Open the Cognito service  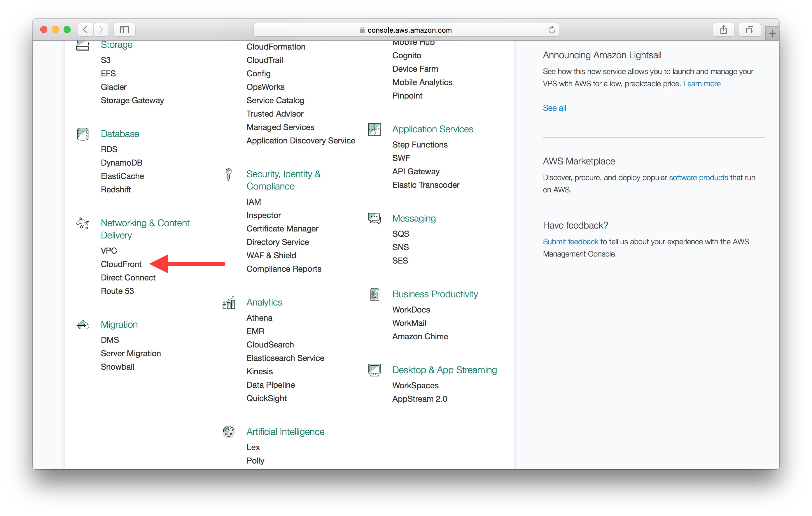[407, 55]
